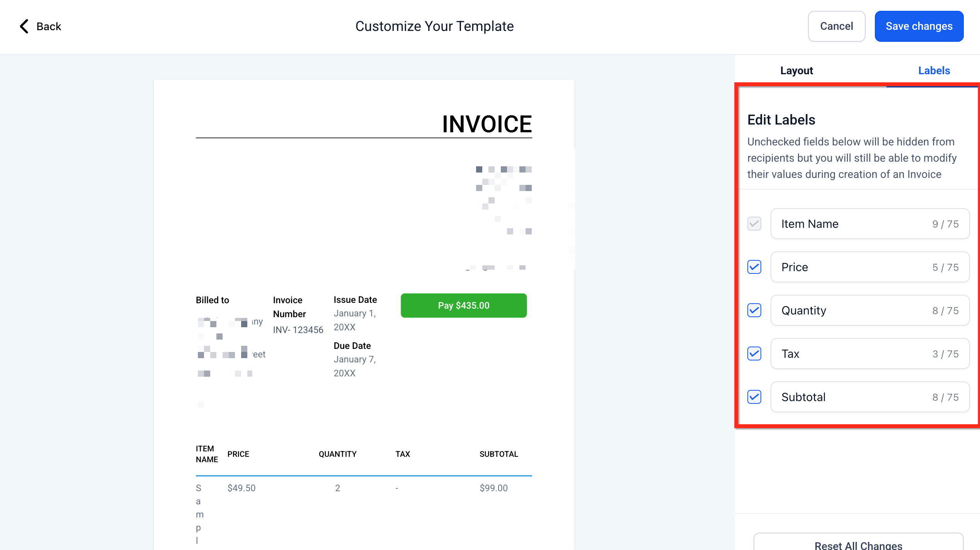Toggle the Tax checkbox
The width and height of the screenshot is (980, 550).
(754, 354)
